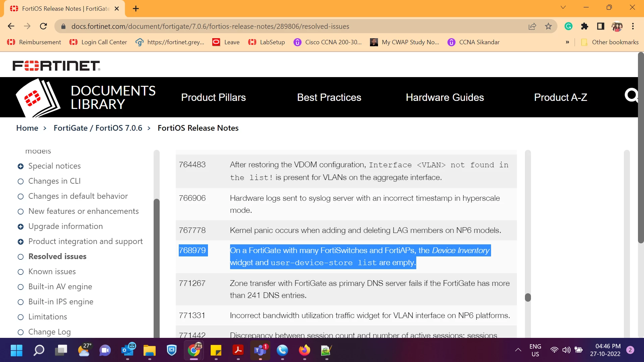Open Sticky Notes from the taskbar

click(216, 350)
